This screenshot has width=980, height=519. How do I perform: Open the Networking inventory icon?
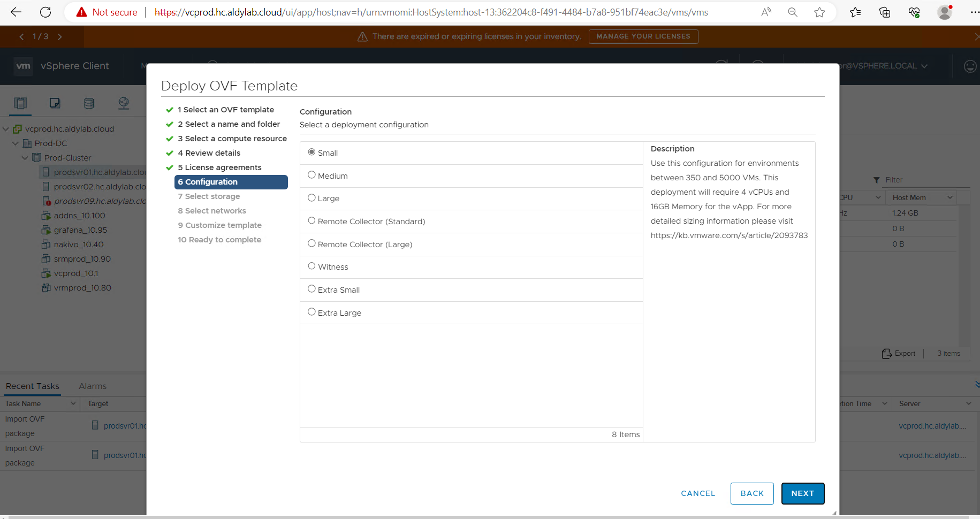tap(124, 103)
